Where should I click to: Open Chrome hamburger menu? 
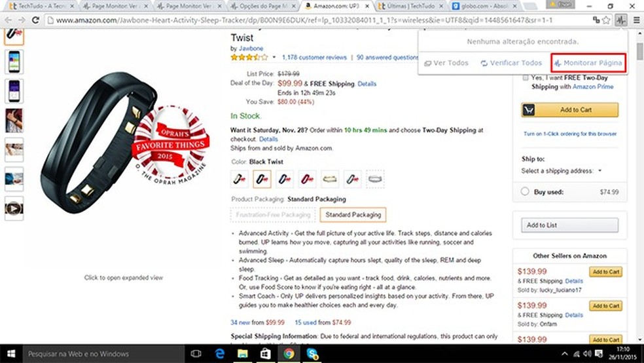click(636, 20)
